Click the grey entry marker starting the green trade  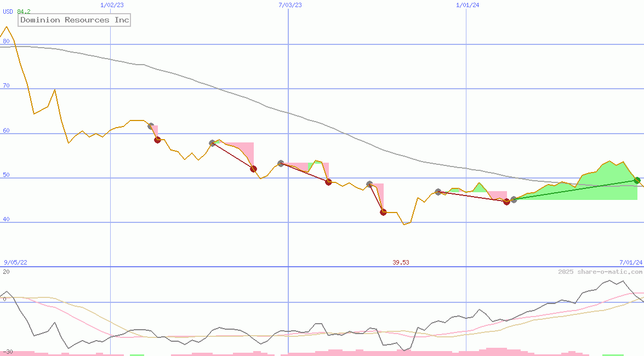click(514, 199)
